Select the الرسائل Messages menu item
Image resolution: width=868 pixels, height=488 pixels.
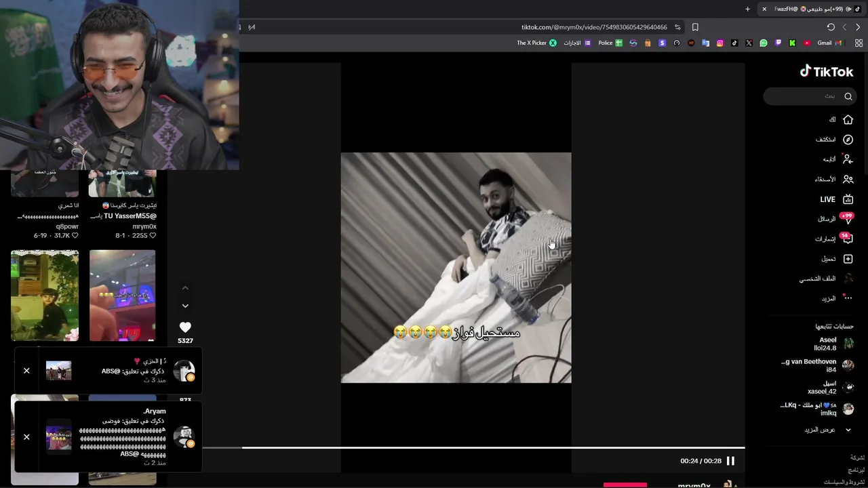827,219
